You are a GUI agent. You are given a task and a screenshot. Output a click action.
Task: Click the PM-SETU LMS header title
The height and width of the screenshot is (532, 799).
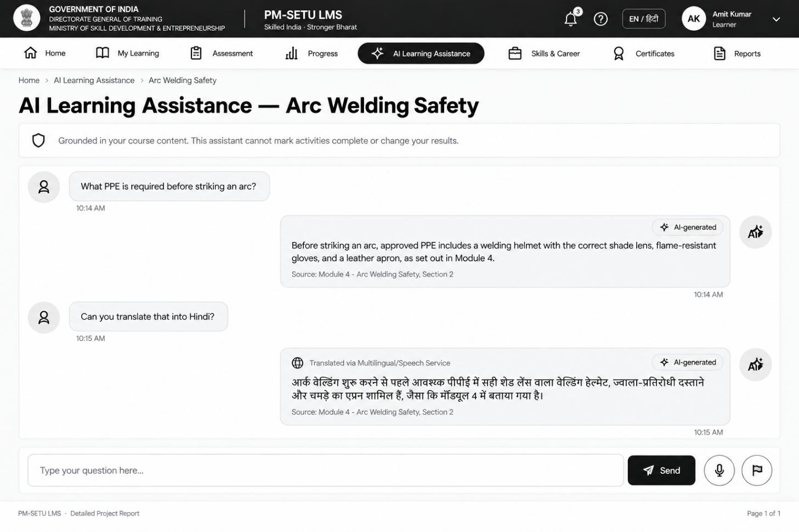(303, 15)
